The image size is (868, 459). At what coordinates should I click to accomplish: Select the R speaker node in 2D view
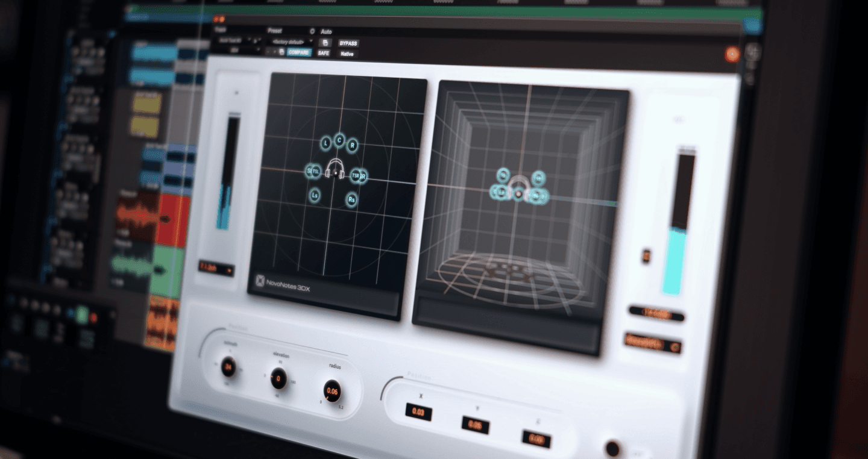click(x=352, y=145)
